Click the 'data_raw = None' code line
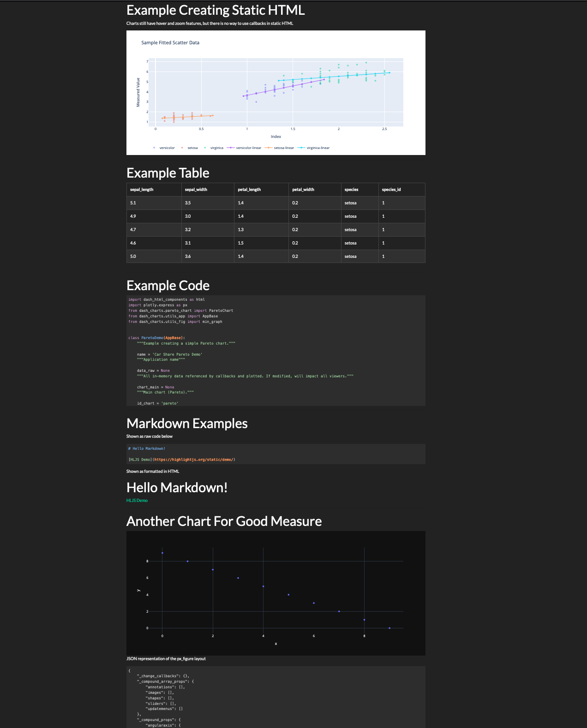The height and width of the screenshot is (728, 587). coord(153,370)
